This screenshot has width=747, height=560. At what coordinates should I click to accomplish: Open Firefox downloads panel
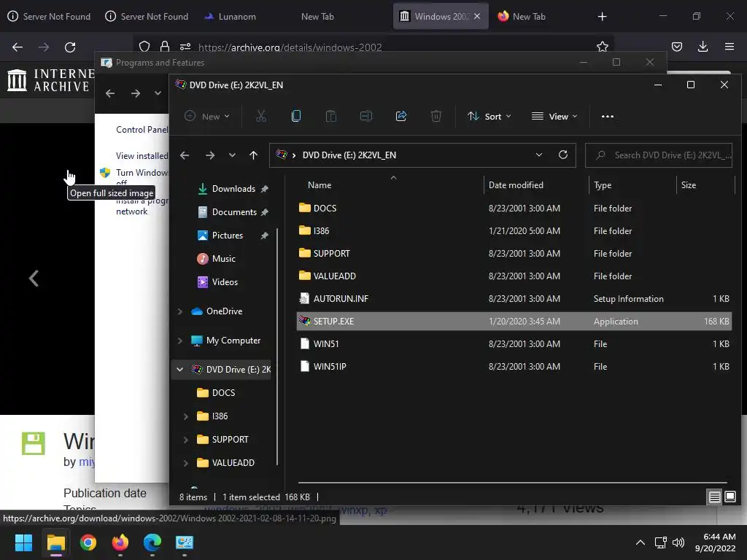pos(703,47)
